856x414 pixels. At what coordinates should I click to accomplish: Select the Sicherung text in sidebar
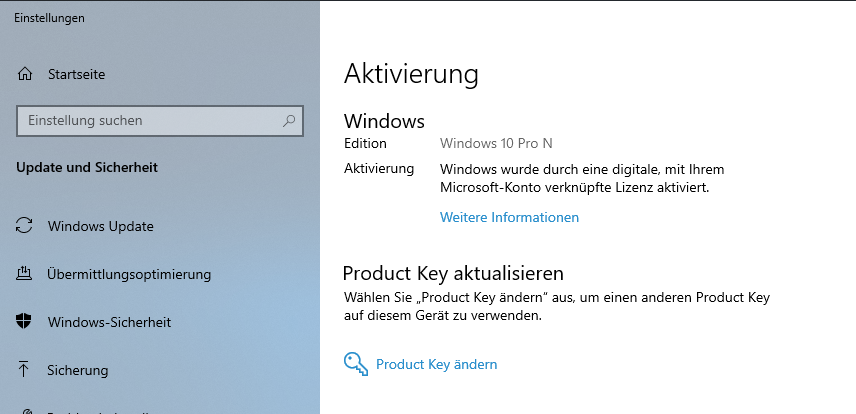[x=77, y=370]
